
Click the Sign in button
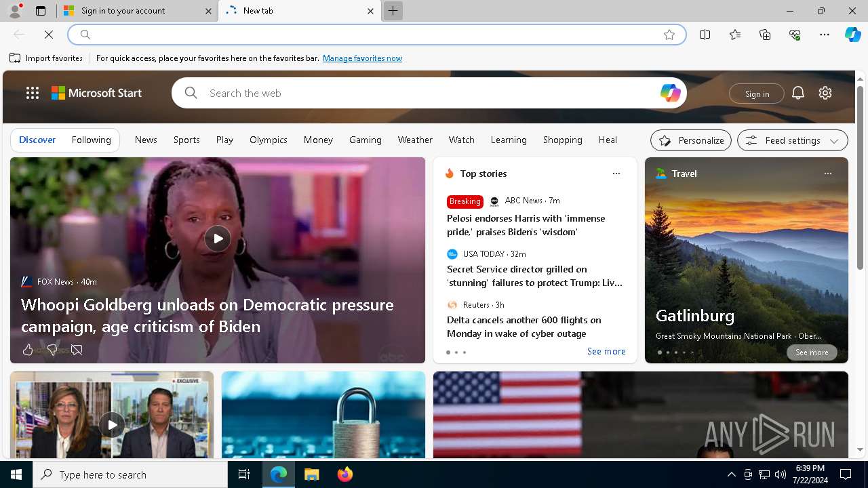tap(757, 94)
